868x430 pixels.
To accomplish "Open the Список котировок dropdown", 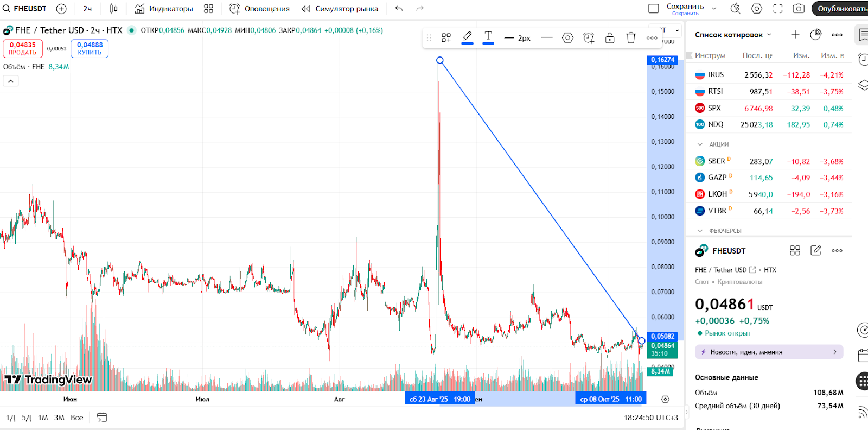I will [732, 35].
